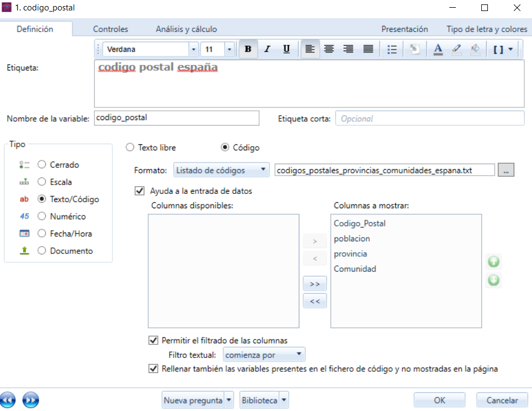The image size is (532, 411).
Task: Browse for code file with ... button
Action: pyautogui.click(x=506, y=170)
